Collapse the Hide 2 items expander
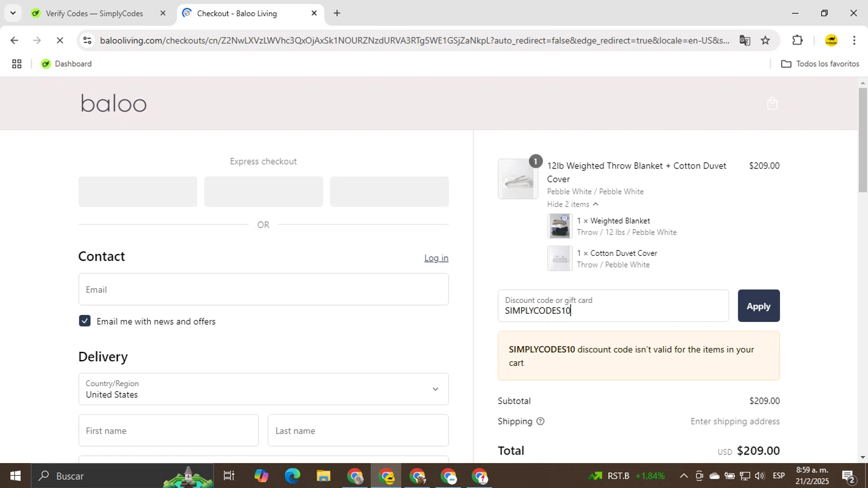Image resolution: width=868 pixels, height=488 pixels. pyautogui.click(x=573, y=204)
